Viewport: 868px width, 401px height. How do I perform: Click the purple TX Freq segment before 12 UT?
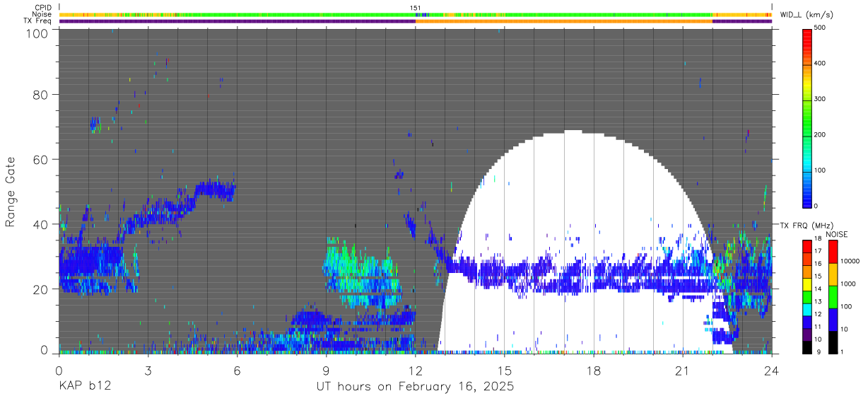point(237,21)
